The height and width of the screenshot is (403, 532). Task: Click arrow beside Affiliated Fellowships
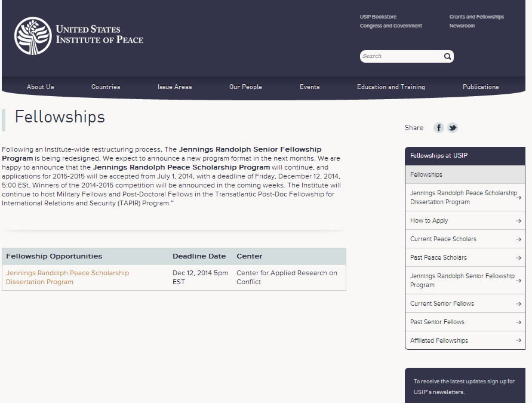[519, 341]
